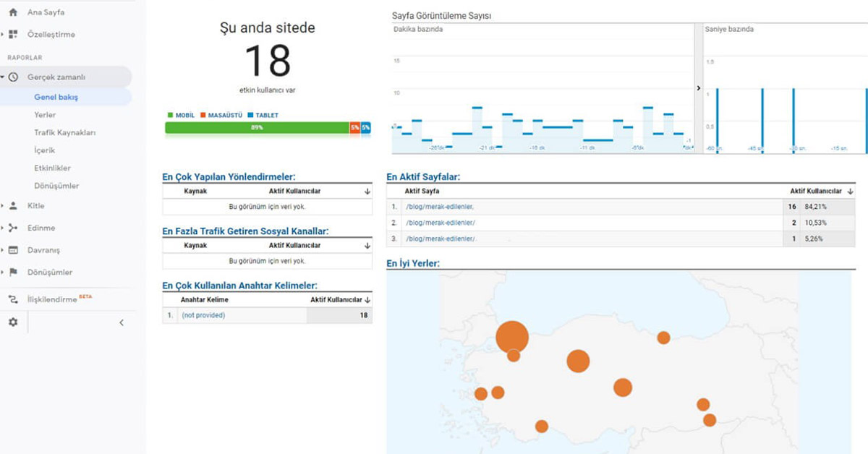The width and height of the screenshot is (868, 454).
Task: Click the Edinme acquisition icon
Action: 13,228
